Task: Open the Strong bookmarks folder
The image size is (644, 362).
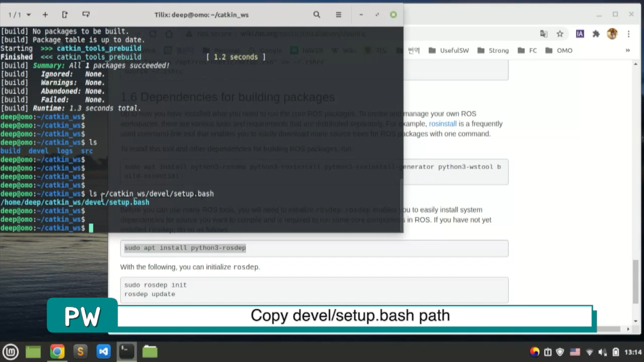Action: (x=493, y=50)
